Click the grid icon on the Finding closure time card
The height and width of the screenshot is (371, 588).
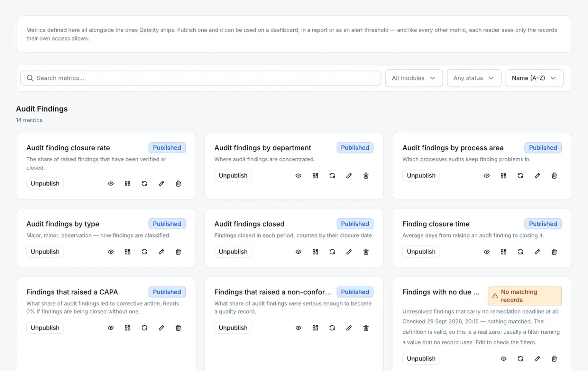(x=503, y=252)
